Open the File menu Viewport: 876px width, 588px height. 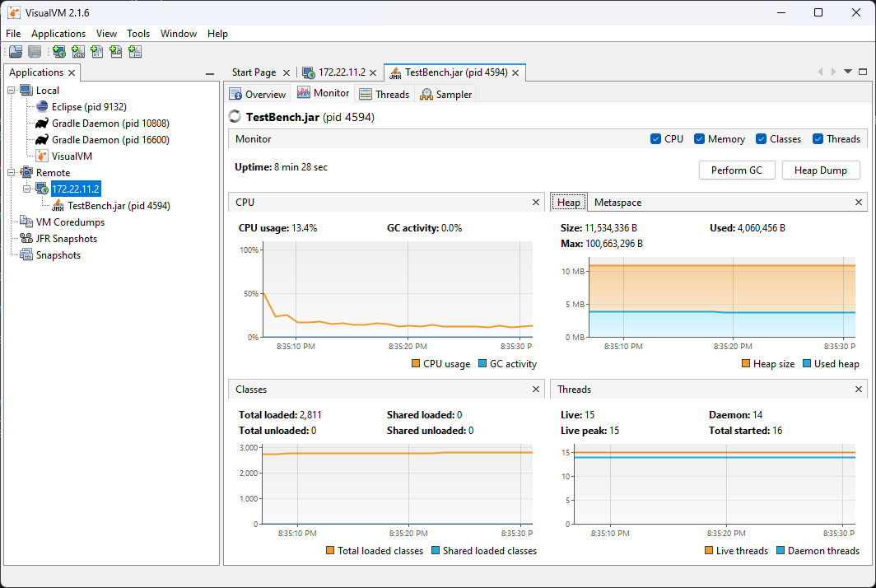click(x=13, y=34)
